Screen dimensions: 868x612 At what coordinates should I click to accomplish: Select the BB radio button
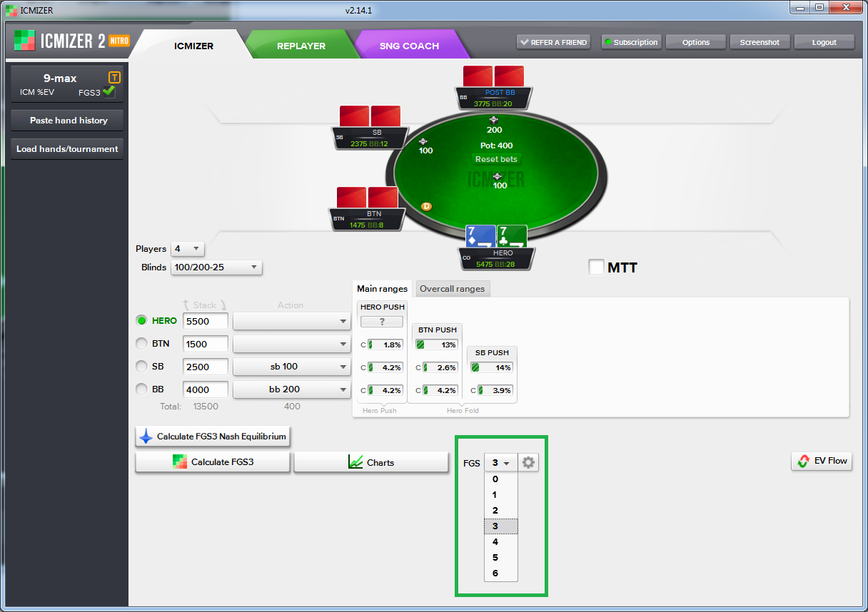click(x=141, y=389)
